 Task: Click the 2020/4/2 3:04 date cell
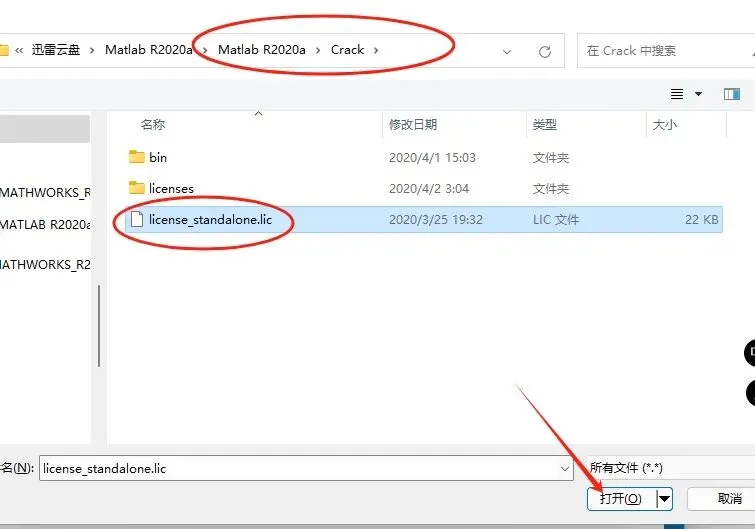(x=429, y=188)
